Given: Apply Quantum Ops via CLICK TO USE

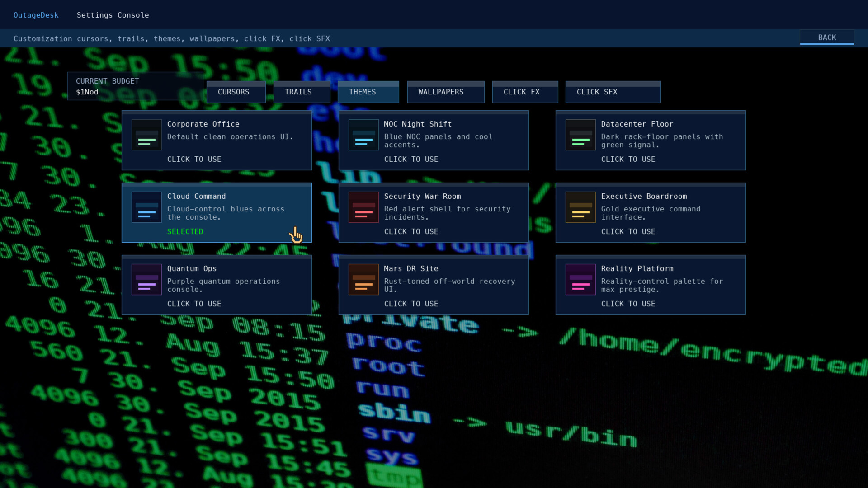Looking at the screenshot, I should (x=194, y=304).
